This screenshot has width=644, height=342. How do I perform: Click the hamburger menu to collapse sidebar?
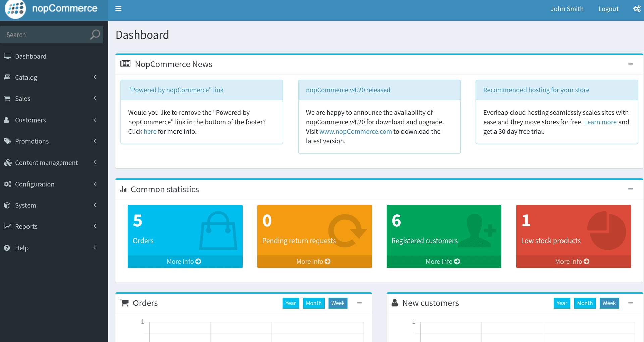(x=118, y=8)
